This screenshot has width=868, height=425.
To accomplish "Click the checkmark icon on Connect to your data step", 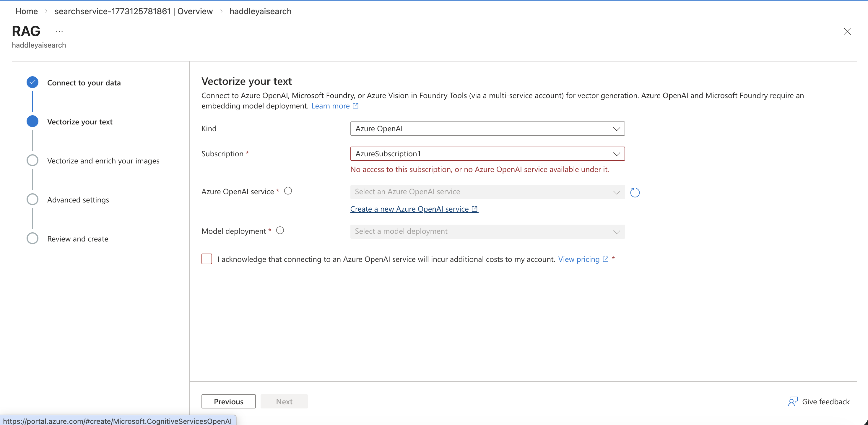I will 32,82.
